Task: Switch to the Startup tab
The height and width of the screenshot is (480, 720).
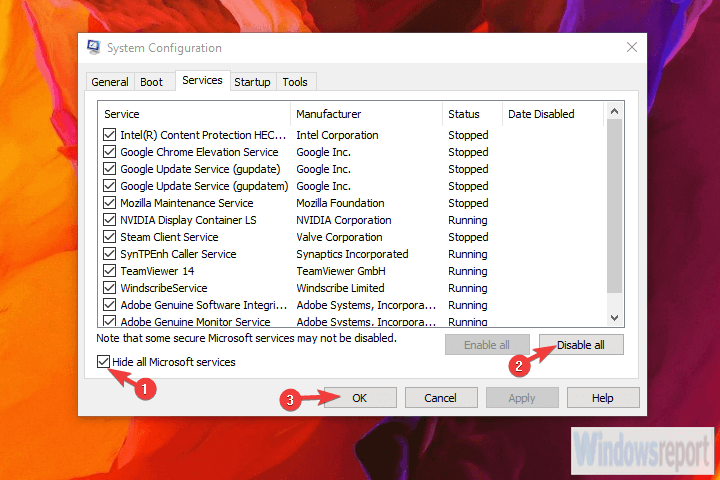Action: [252, 82]
